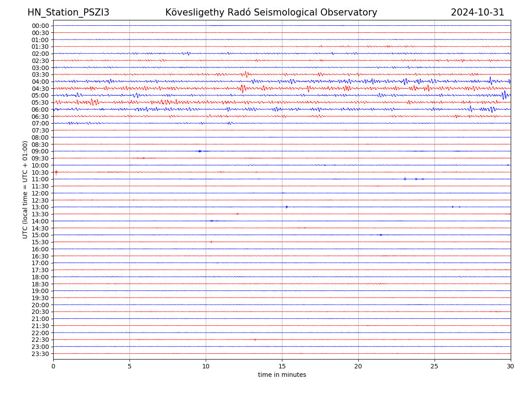
Task: Click the 0 tick on the minutes axis
Action: point(53,367)
